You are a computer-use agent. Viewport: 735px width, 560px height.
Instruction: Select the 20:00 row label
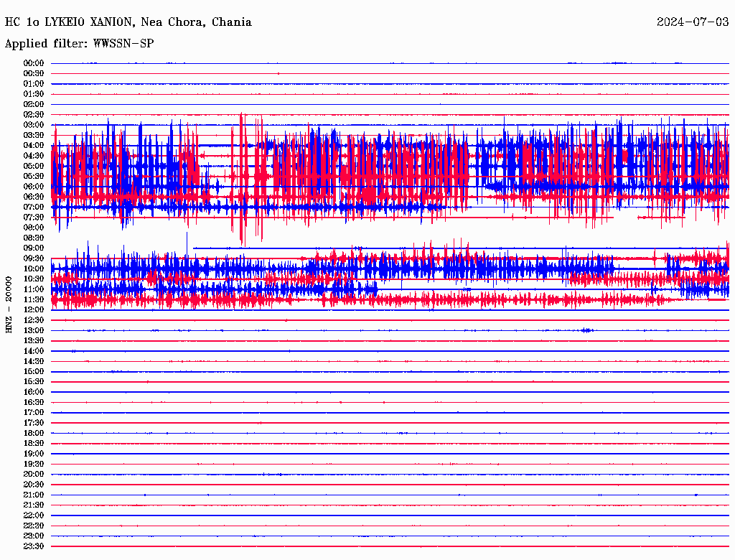coord(34,474)
